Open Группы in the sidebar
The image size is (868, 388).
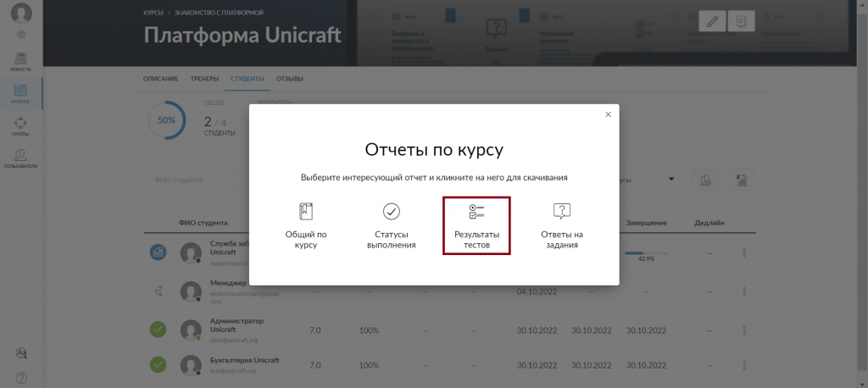[x=20, y=125]
